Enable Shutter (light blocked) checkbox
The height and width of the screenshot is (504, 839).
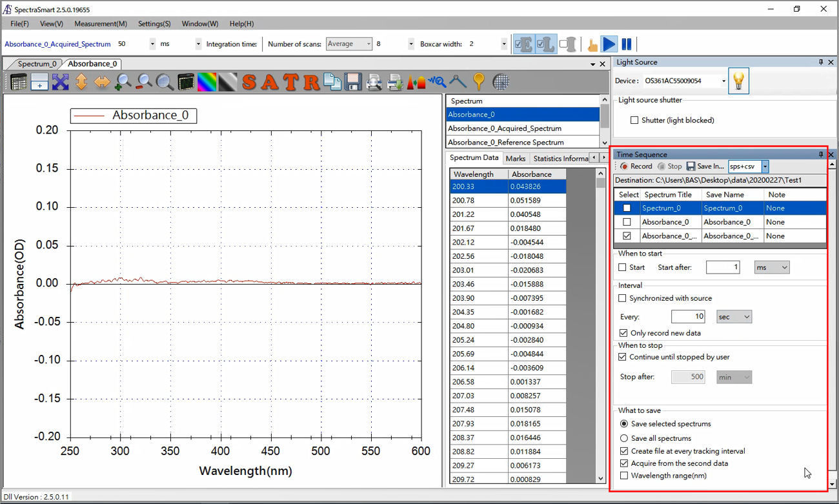(x=634, y=120)
